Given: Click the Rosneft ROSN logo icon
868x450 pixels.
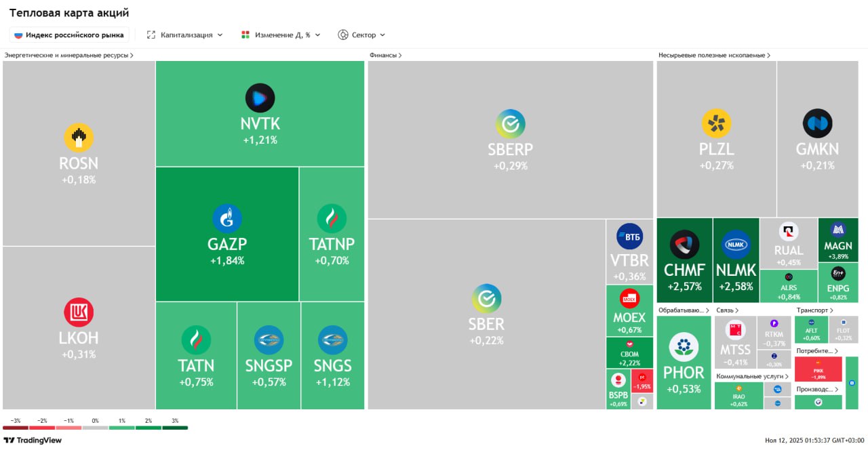Looking at the screenshot, I should [x=79, y=138].
